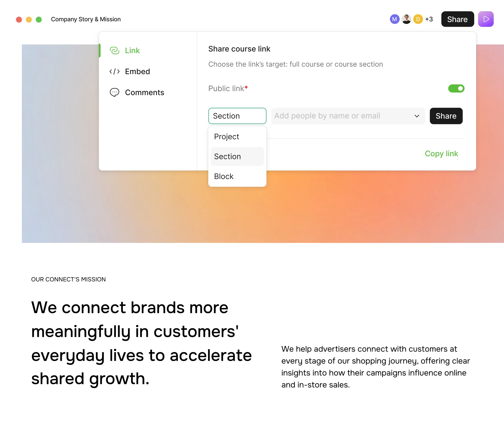
Task: Click the Comments speech bubble icon
Action: 114,92
